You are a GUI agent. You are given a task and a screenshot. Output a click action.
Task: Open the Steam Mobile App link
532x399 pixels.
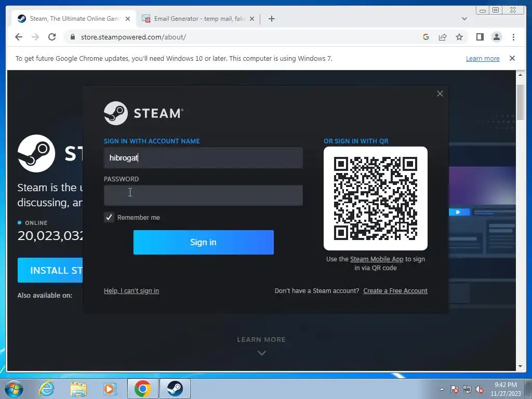pos(377,259)
